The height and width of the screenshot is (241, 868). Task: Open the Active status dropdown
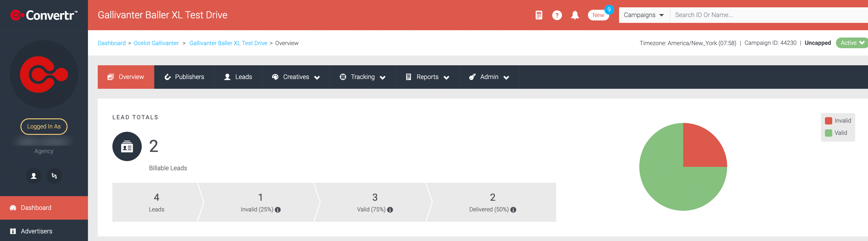tap(852, 43)
